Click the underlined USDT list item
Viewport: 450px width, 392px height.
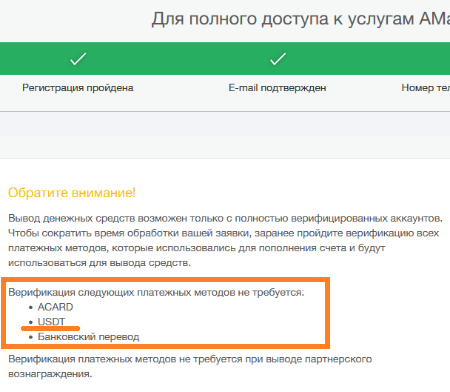coord(51,321)
